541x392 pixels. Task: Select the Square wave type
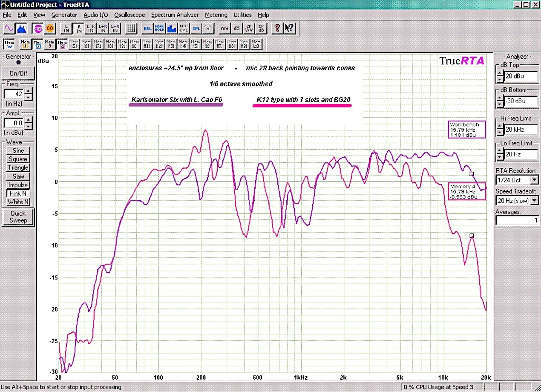[x=18, y=159]
